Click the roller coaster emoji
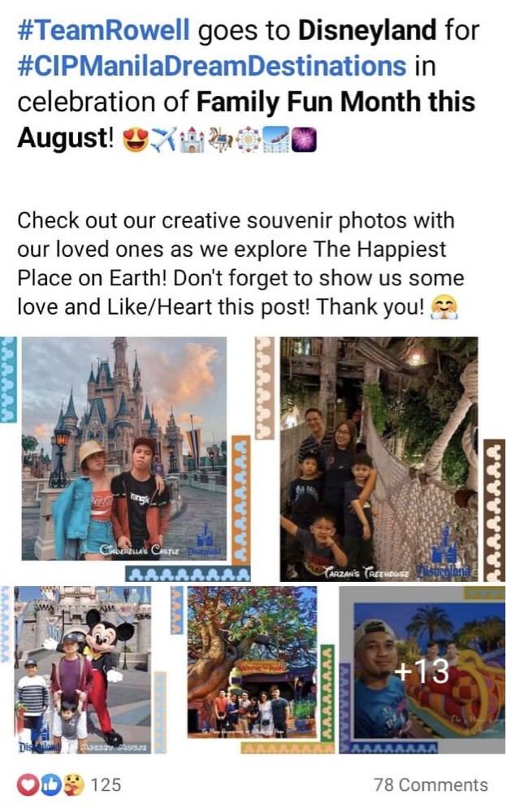Screen dimensions: 506x812 [x=276, y=139]
